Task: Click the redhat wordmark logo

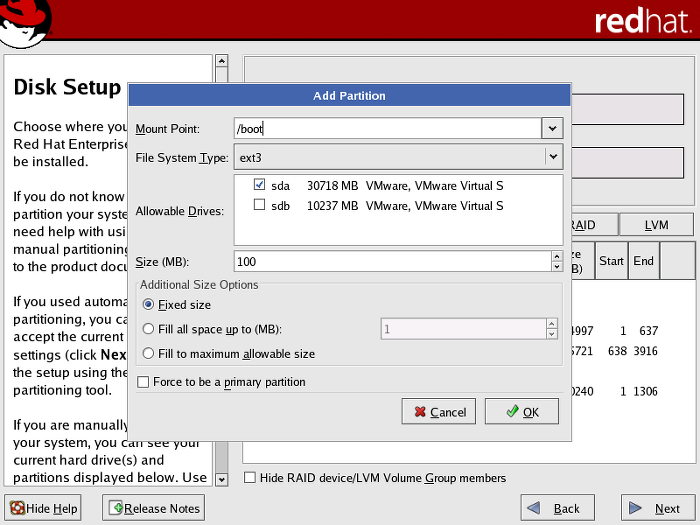Action: coord(643,21)
